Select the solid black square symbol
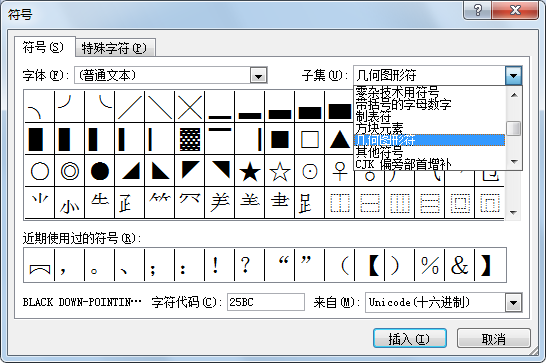The width and height of the screenshot is (546, 363). pos(280,139)
